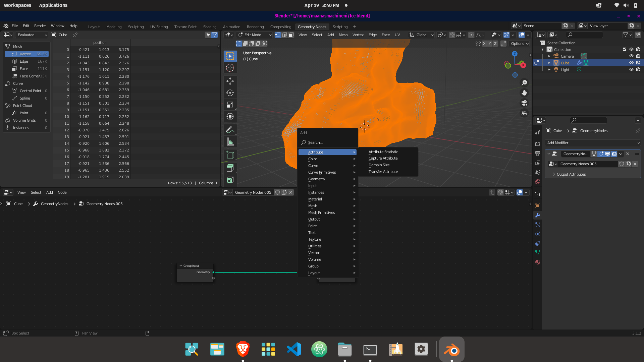Switch perspective/orthographic grid gizmo icon
Viewport: 644px width, 362px height.
tap(524, 113)
